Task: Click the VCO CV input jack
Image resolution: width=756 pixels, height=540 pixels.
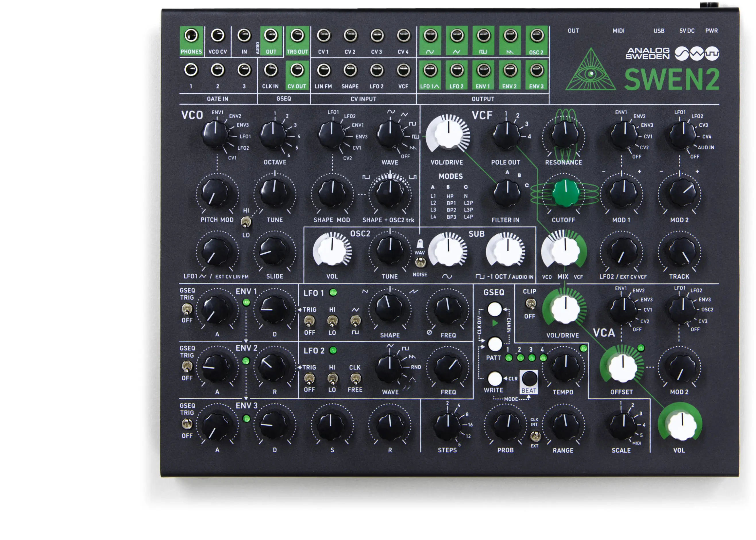Action: click(218, 36)
